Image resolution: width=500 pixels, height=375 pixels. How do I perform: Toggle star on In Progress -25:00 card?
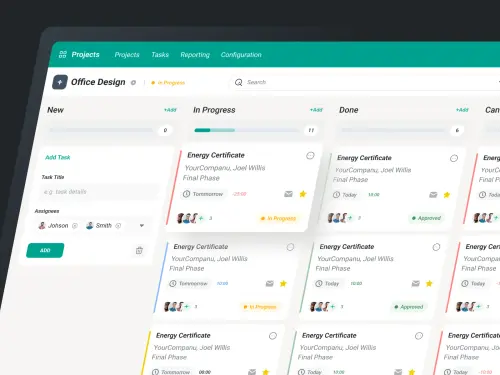tap(303, 194)
